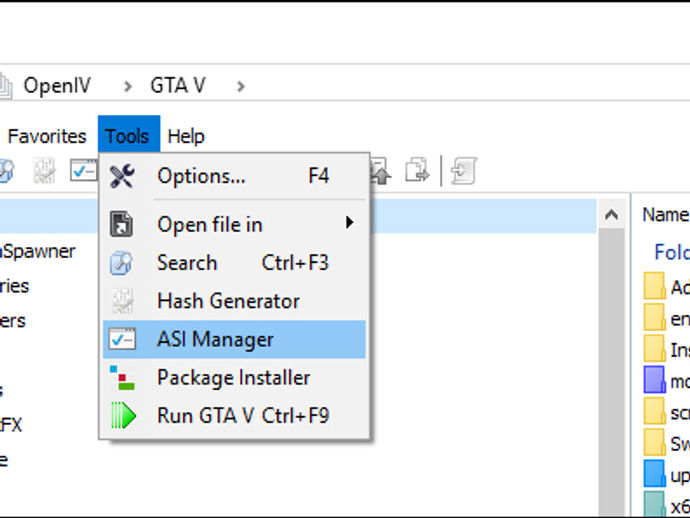Select the tree item ending in ries
The height and width of the screenshot is (518, 690).
tap(15, 286)
